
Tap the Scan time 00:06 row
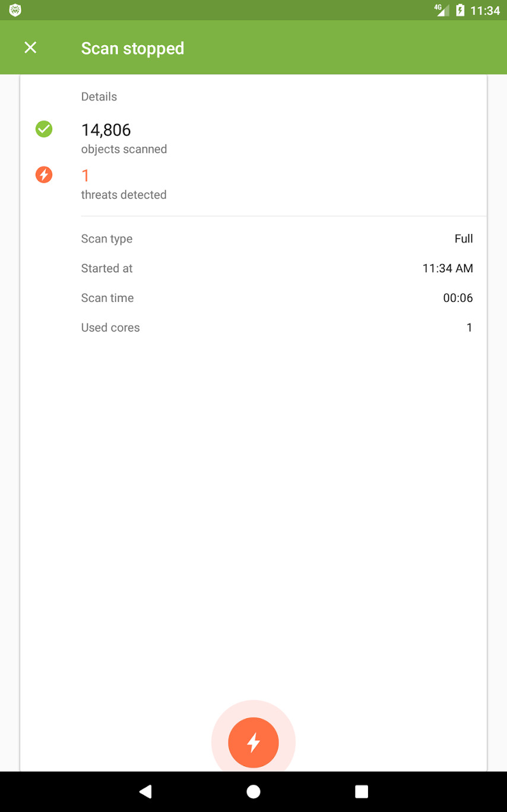(x=277, y=298)
